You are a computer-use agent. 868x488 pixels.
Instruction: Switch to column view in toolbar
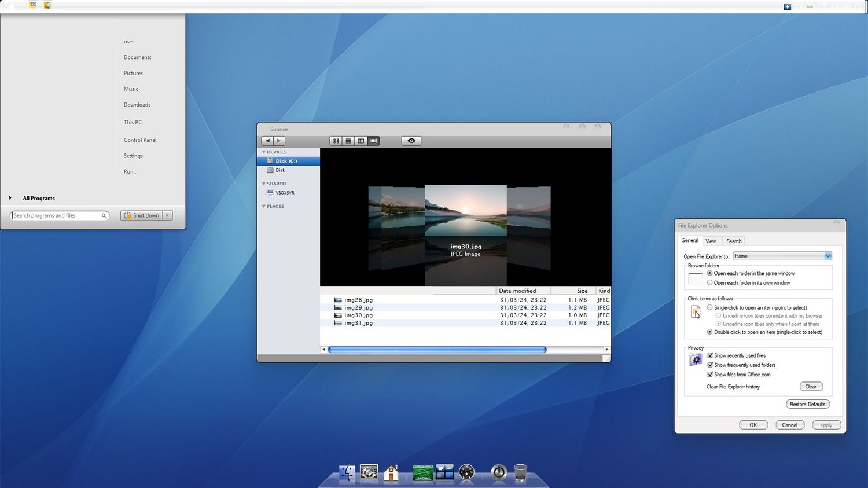coord(361,141)
